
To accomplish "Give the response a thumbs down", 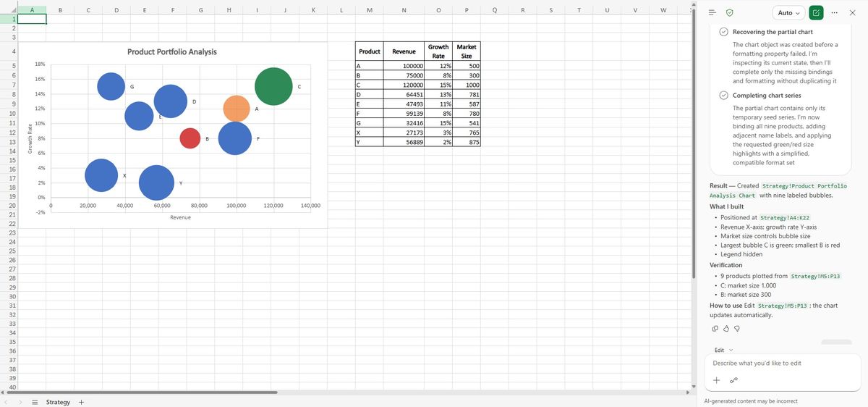I will [x=737, y=329].
